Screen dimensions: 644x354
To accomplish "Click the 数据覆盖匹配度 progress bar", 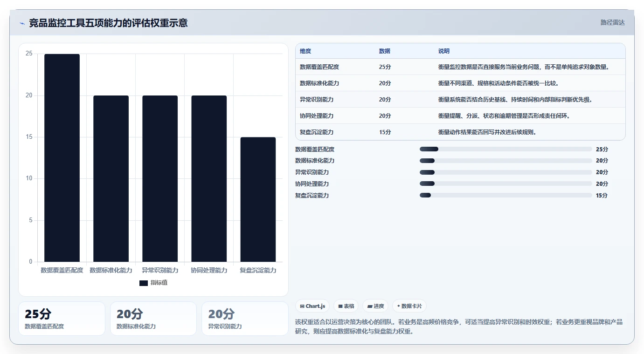I will pos(506,149).
